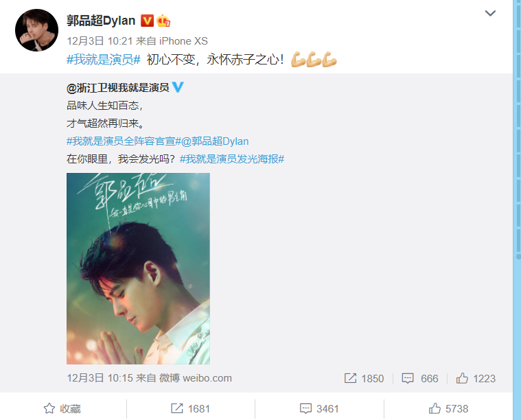Open comments using the 3461 button
This screenshot has height=420, width=521.
(x=319, y=409)
